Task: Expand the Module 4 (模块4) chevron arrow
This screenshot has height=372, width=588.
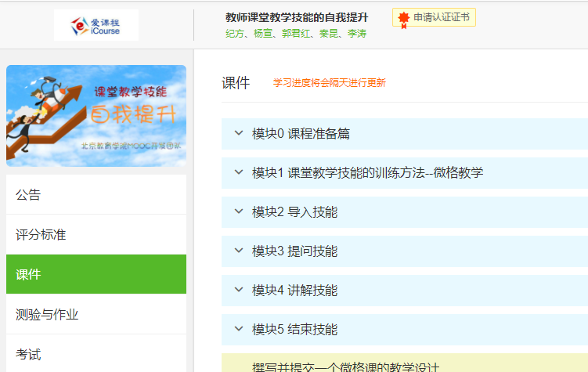Action: [239, 290]
